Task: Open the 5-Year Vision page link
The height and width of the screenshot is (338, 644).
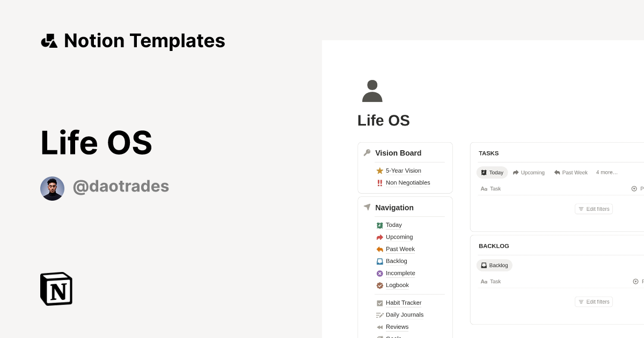Action: [403, 171]
